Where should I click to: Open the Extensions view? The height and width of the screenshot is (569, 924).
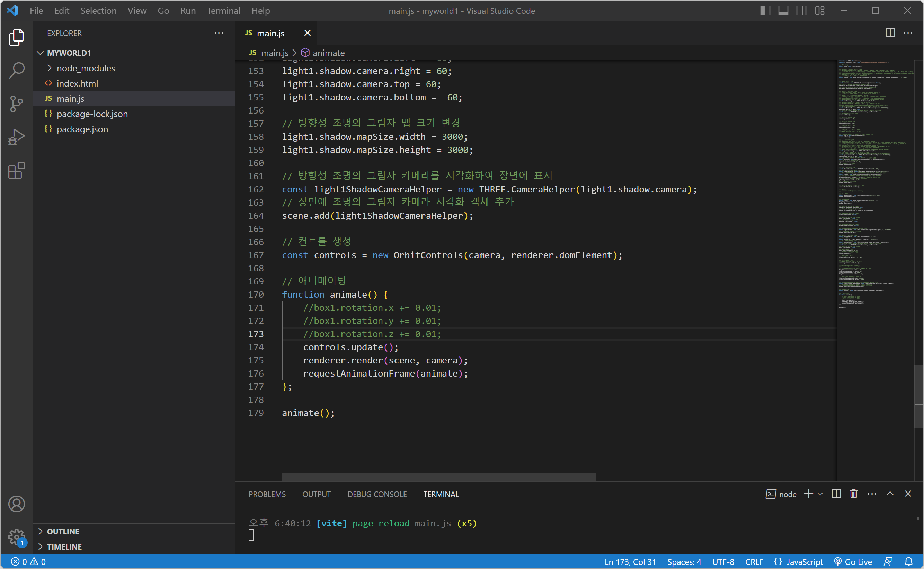point(17,171)
